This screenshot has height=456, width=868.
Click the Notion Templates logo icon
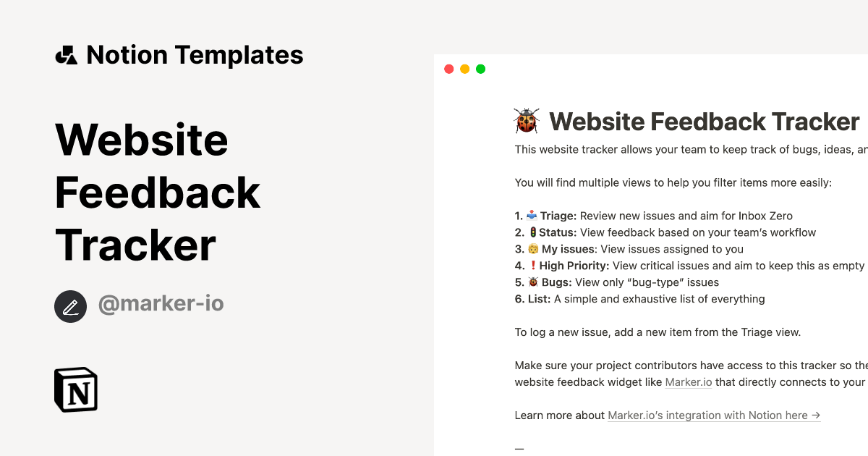tap(68, 54)
